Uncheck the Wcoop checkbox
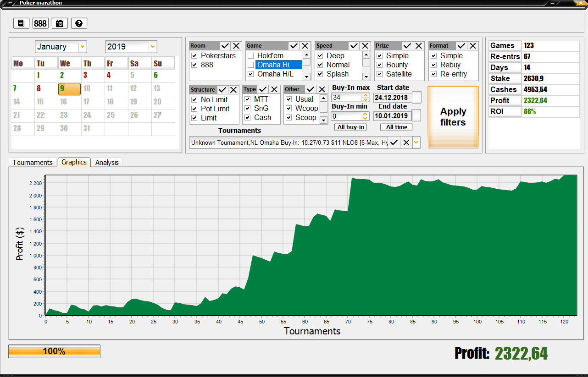The height and width of the screenshot is (377, 588). click(289, 109)
